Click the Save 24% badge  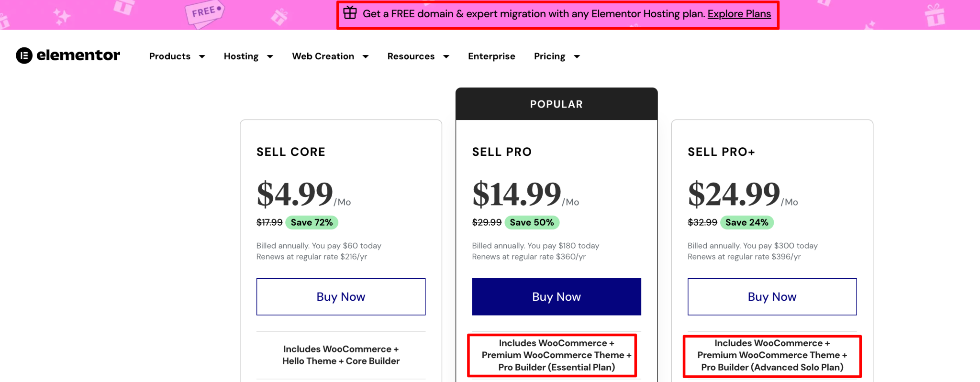click(747, 222)
